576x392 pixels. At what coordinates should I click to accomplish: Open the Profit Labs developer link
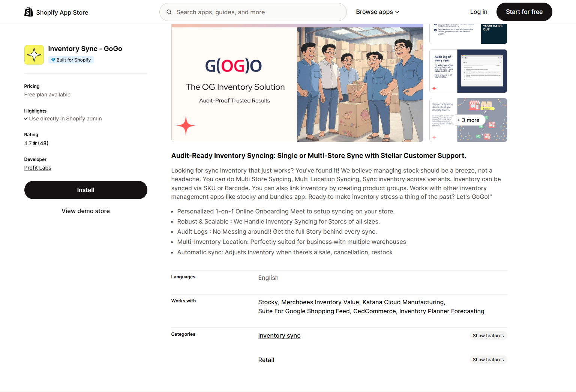[x=38, y=168]
